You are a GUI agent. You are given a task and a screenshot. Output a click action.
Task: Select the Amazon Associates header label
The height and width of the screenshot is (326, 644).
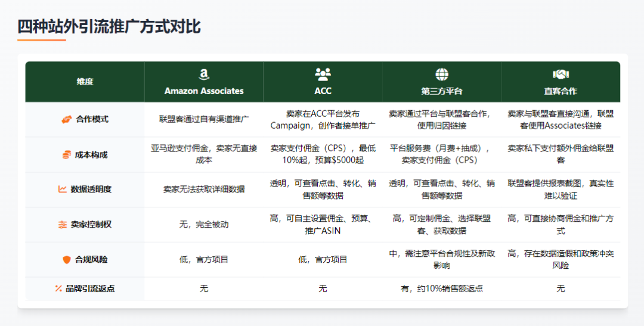click(204, 91)
